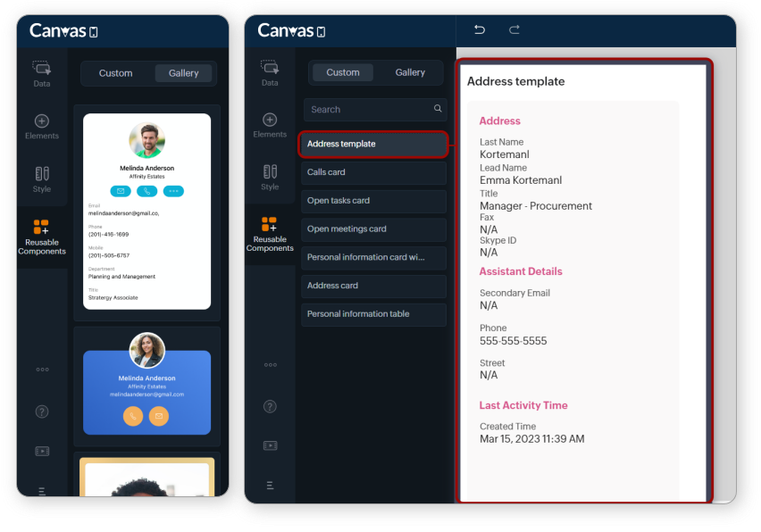
Task: Select the Calls card component
Action: (372, 172)
